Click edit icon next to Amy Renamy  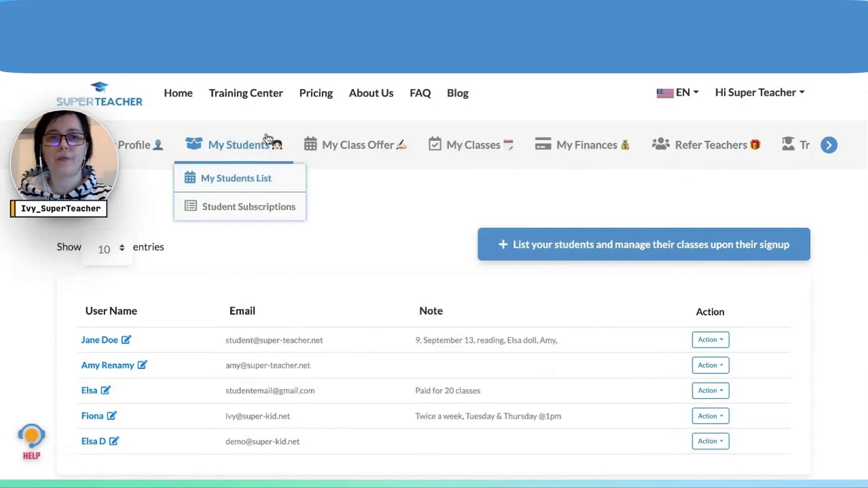142,365
